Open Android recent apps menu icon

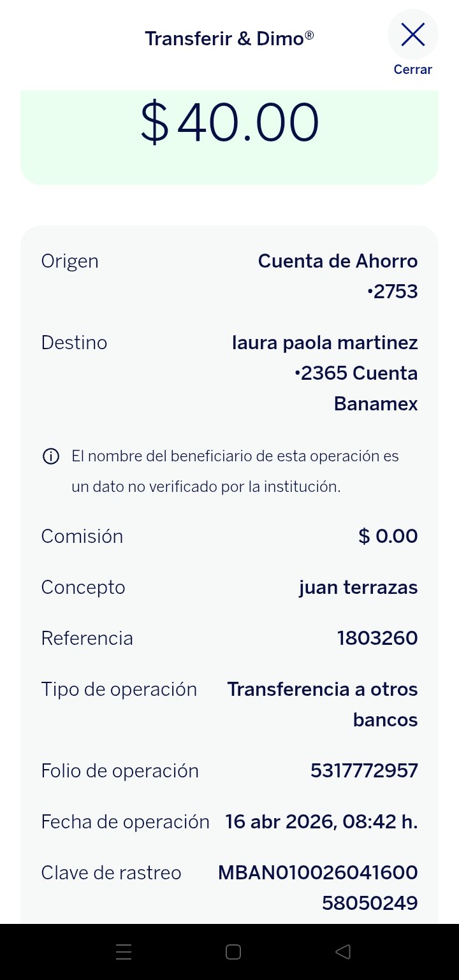point(124,952)
